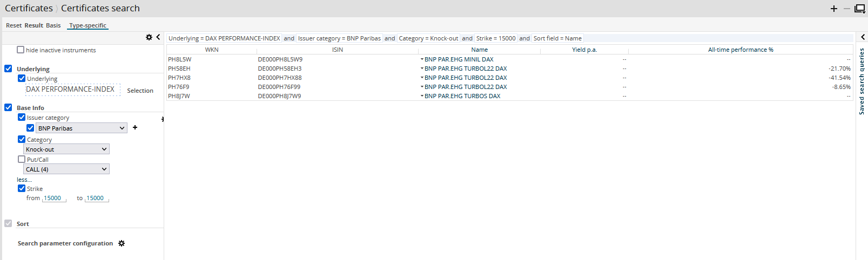Enable hide inactive instruments checkbox
Screen dimensions: 868x260
pyautogui.click(x=21, y=50)
